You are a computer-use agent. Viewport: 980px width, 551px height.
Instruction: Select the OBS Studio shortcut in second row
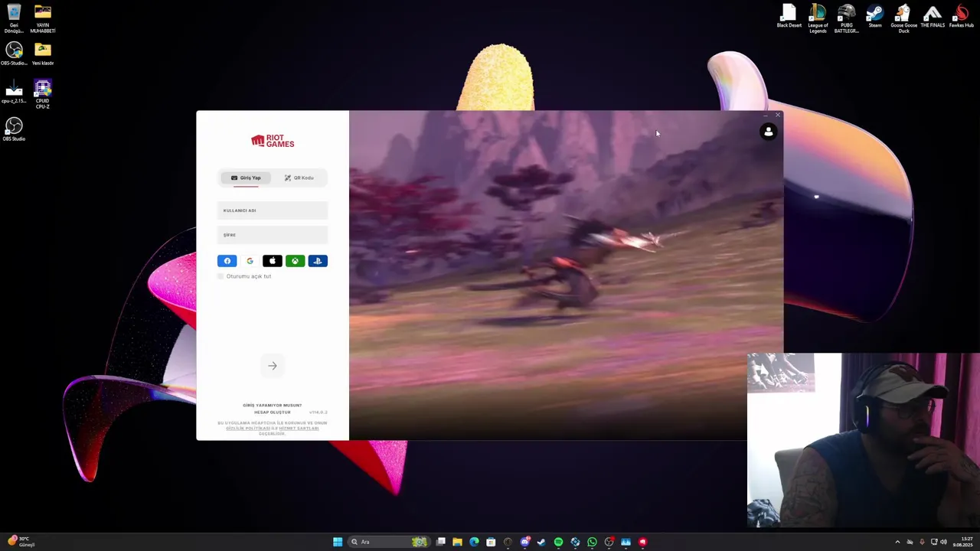point(14,54)
